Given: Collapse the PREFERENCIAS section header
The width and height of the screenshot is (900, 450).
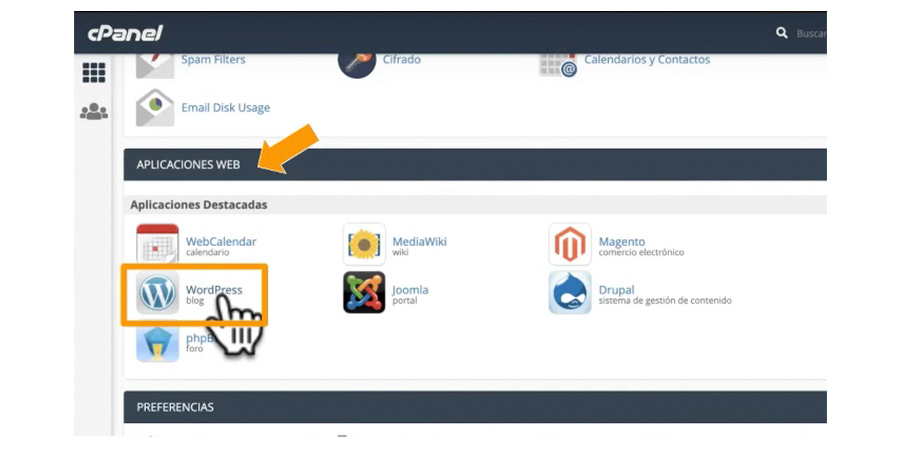Looking at the screenshot, I should [475, 407].
